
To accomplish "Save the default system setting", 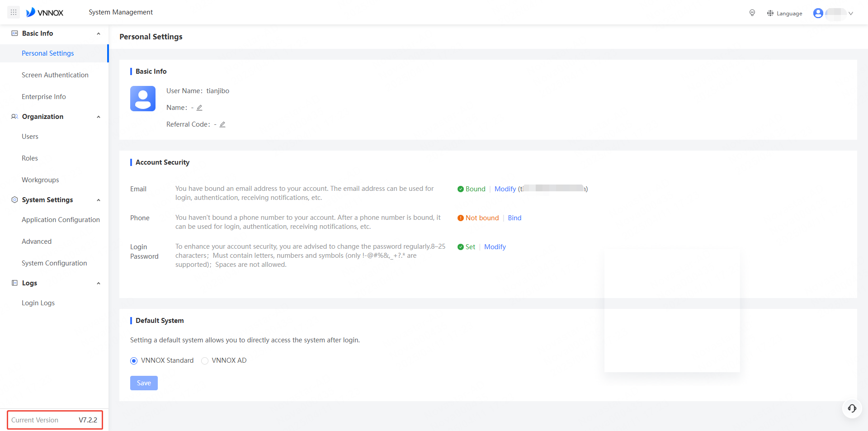I will click(x=144, y=383).
